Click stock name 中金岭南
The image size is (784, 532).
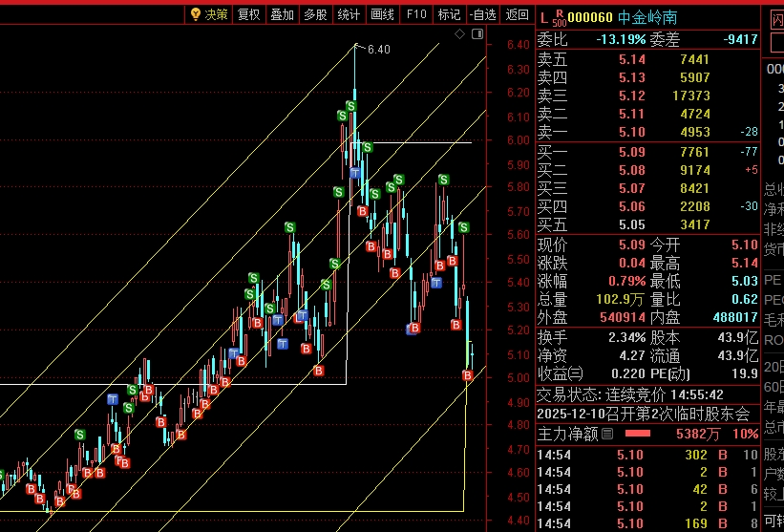click(x=647, y=18)
